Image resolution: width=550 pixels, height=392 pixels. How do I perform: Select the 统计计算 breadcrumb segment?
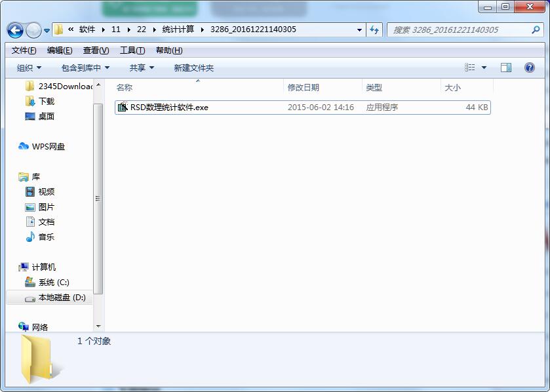point(178,29)
